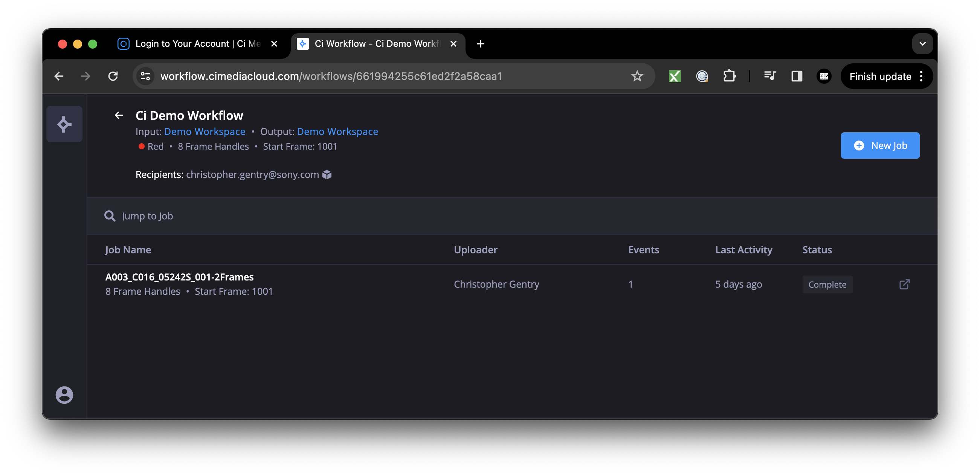Click uploader name Christopher Gentry
980x475 pixels.
(x=496, y=284)
